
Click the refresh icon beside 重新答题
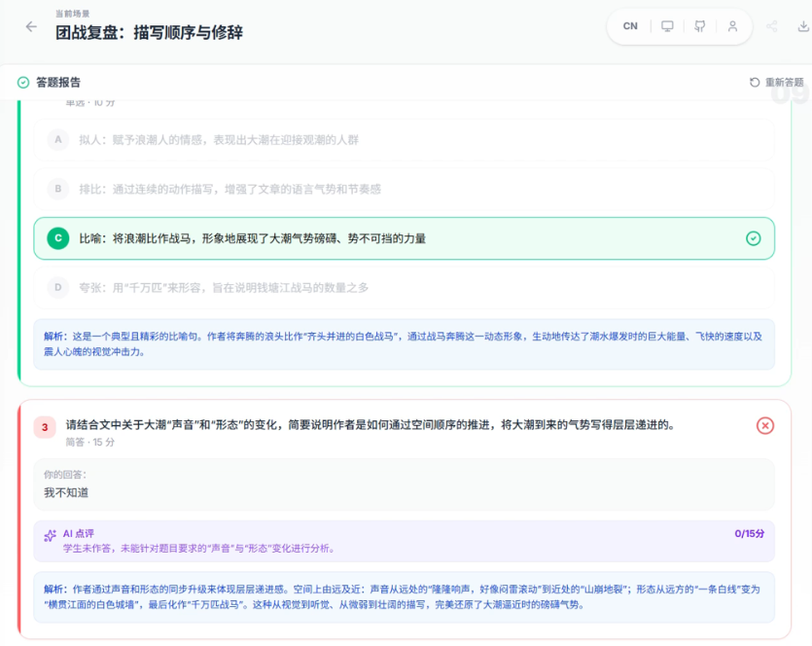[755, 82]
